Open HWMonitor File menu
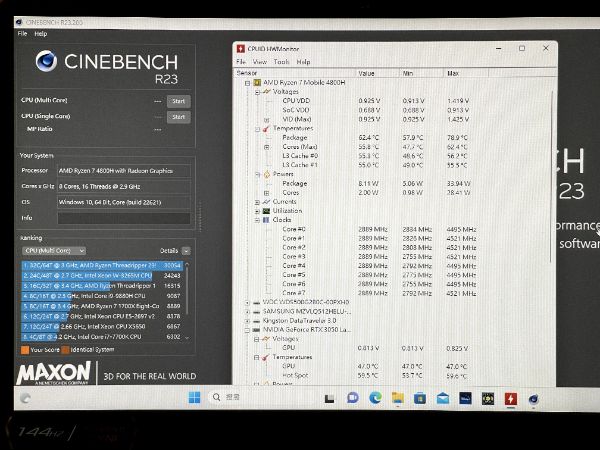Screen dimensions: 600x450 241,62
